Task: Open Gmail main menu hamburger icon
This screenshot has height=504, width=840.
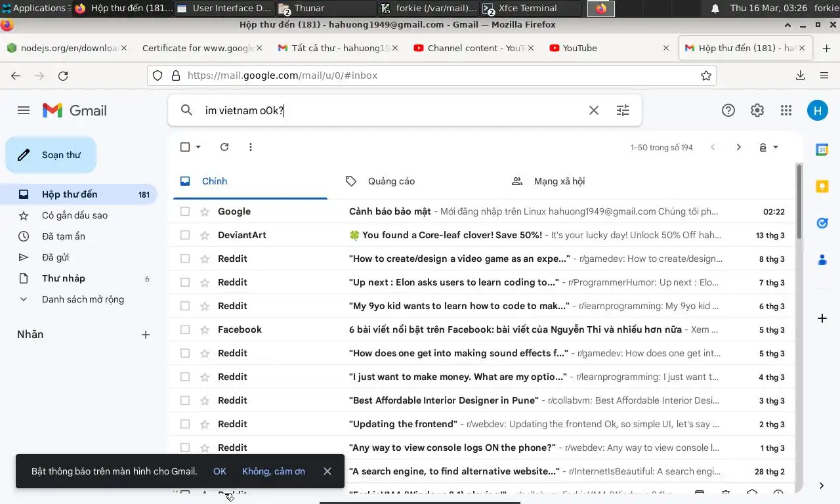Action: click(x=24, y=110)
